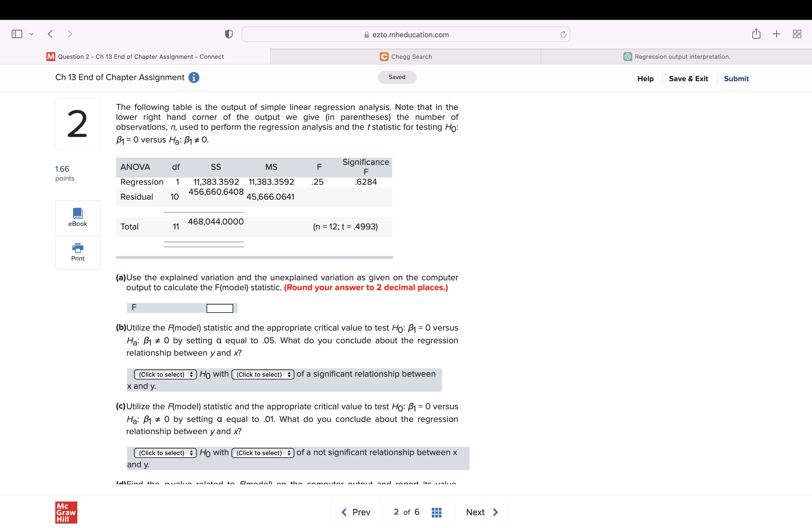Click the Safari sidebar toggle icon
This screenshot has height=528, width=812.
click(x=17, y=34)
